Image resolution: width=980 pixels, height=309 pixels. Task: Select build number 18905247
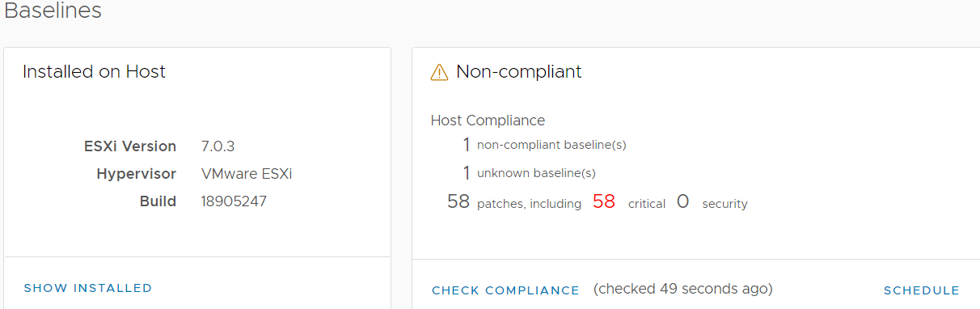(234, 201)
